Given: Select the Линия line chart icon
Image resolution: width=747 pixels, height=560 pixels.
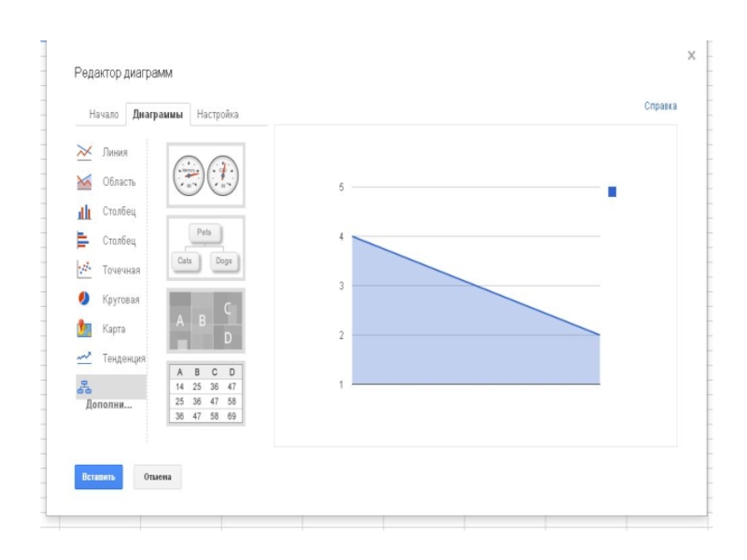Looking at the screenshot, I should coord(85,151).
